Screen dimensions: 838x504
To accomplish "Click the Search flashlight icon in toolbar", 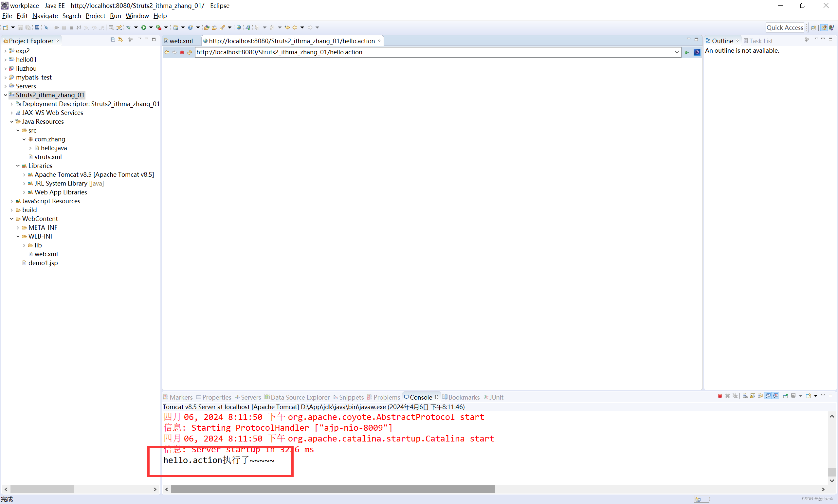I will 223,27.
